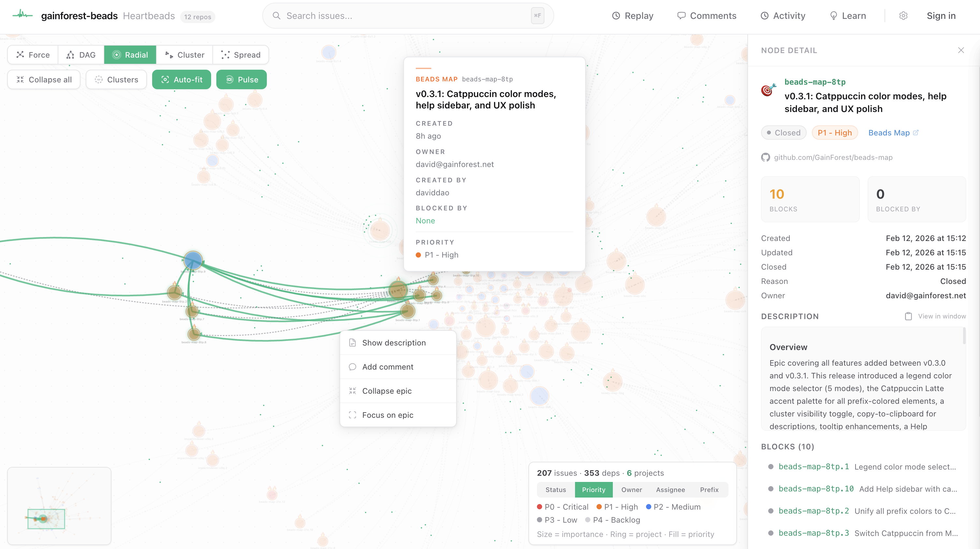This screenshot has width=980, height=549.
Task: Click the P3 - Low gray legend dot
Action: coord(540,520)
